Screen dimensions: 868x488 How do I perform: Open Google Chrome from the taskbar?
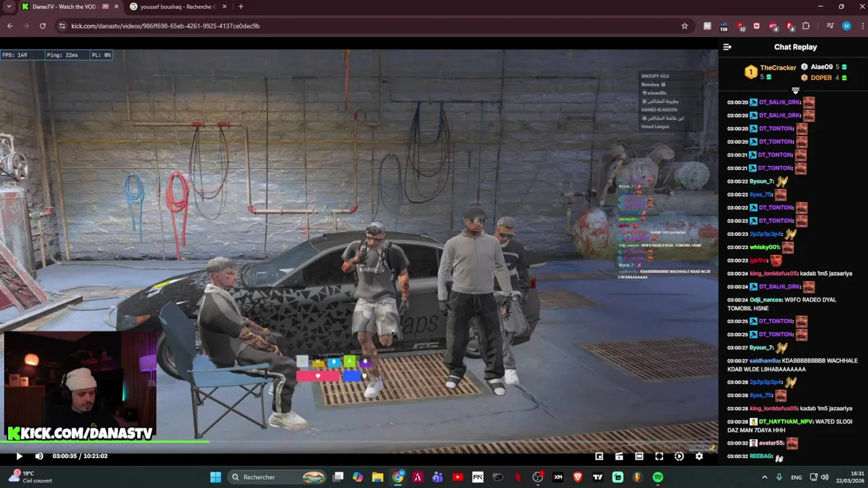tap(398, 477)
